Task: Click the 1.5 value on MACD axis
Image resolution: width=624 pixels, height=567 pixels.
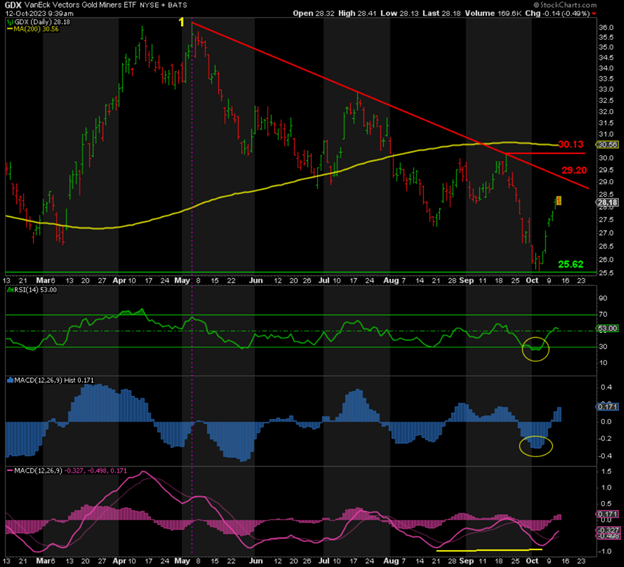Action: click(606, 472)
